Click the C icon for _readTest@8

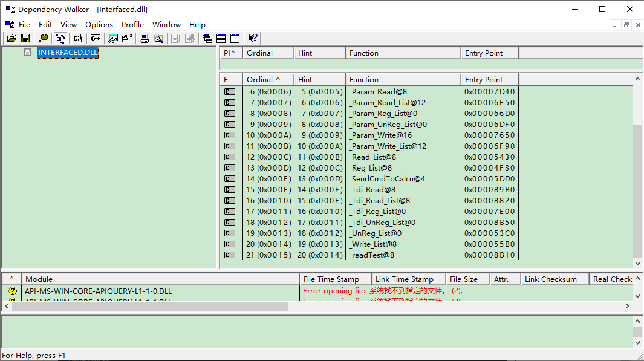pyautogui.click(x=230, y=255)
